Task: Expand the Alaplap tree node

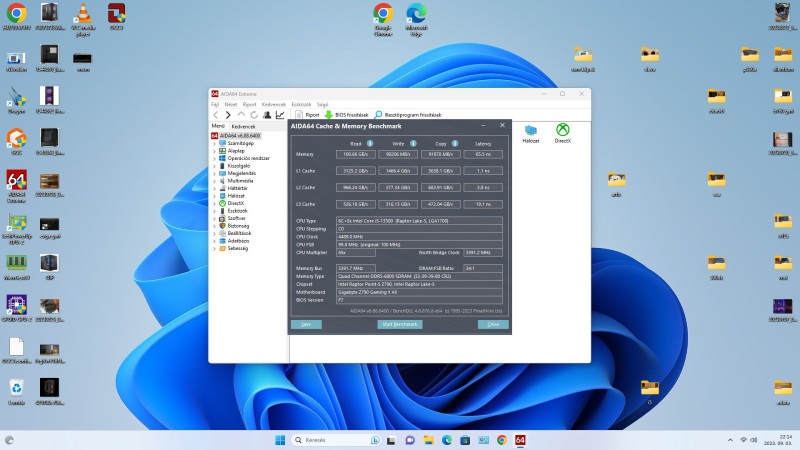Action: point(214,151)
